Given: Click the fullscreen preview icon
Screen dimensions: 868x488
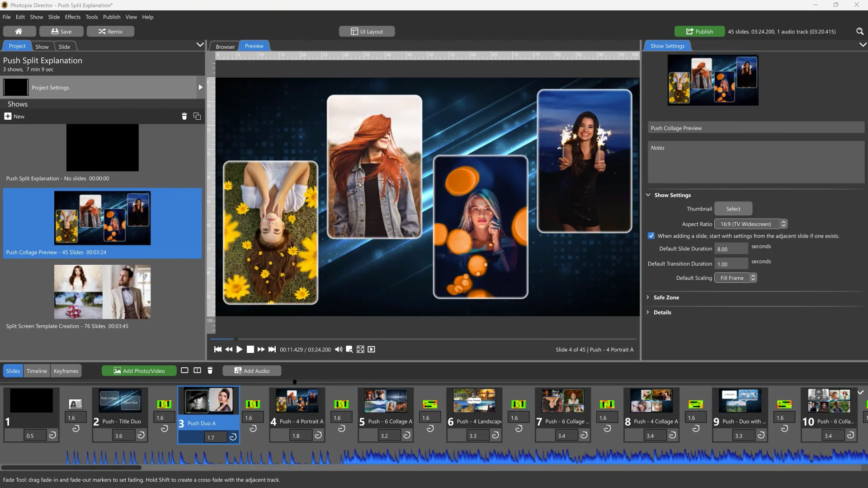Looking at the screenshot, I should coord(360,349).
